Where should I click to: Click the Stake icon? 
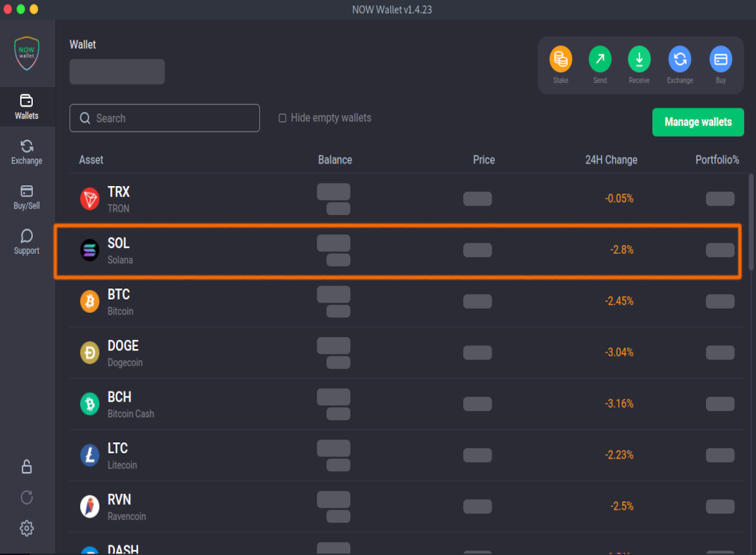click(x=560, y=59)
